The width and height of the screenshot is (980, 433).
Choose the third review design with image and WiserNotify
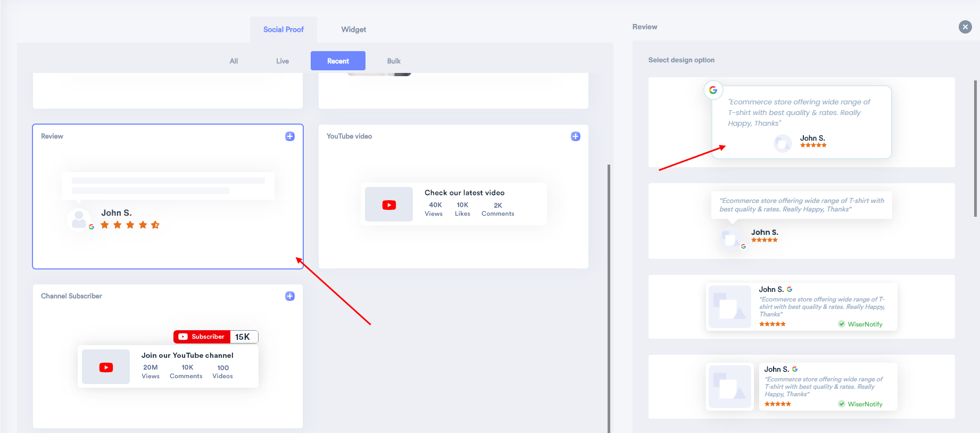pos(801,307)
